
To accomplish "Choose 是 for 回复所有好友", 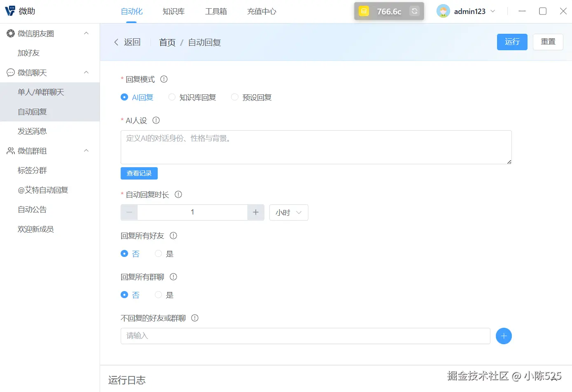I will point(164,254).
